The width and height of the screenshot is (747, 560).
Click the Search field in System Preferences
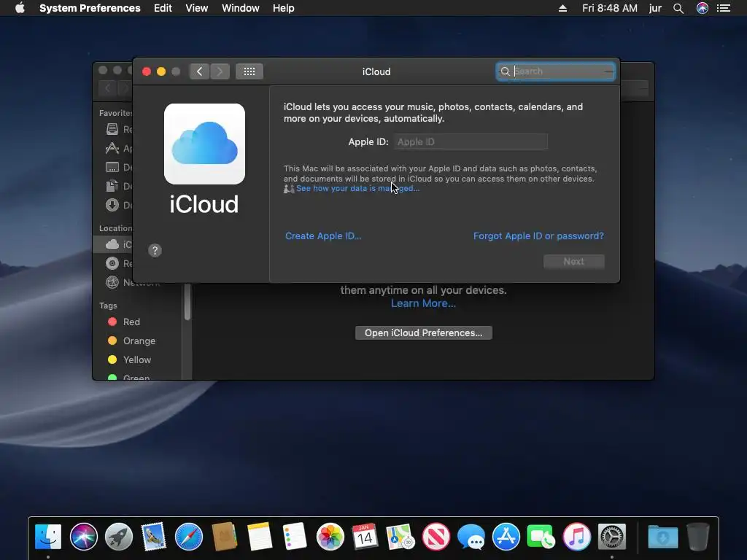(x=555, y=71)
